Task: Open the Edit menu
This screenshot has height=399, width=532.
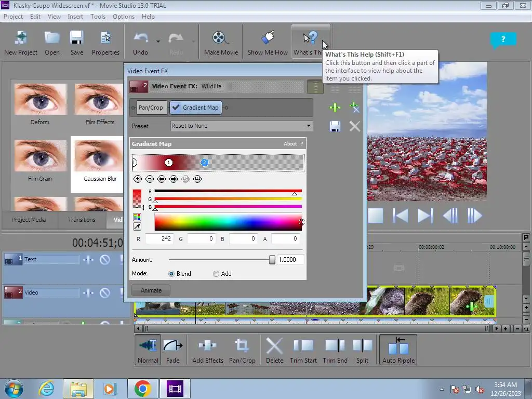Action: 35,16
